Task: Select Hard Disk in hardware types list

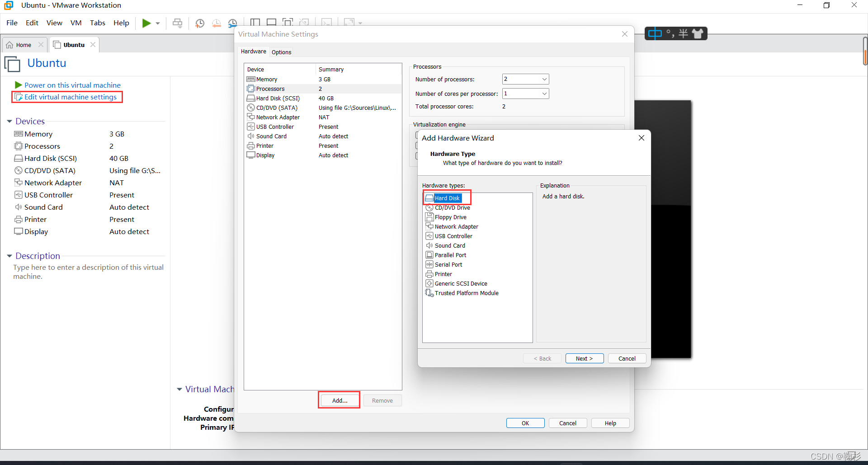Action: pos(447,198)
